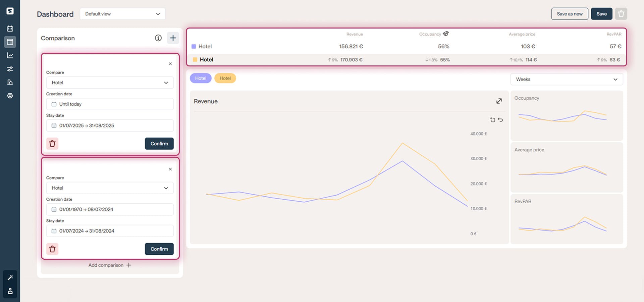Delete the 2024 stay date comparison

[x=52, y=249]
